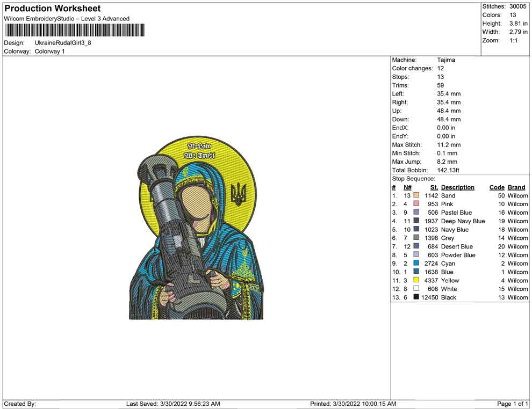Click the Stop Sequence heading
532x409 pixels.
pos(414,179)
